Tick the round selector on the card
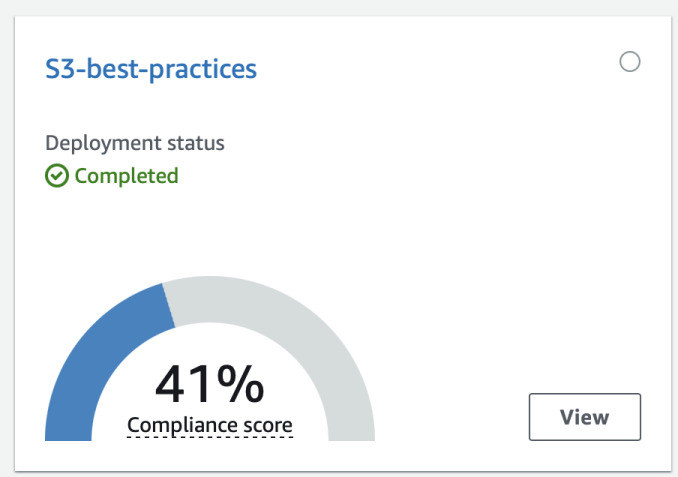Image resolution: width=678 pixels, height=477 pixels. click(630, 63)
